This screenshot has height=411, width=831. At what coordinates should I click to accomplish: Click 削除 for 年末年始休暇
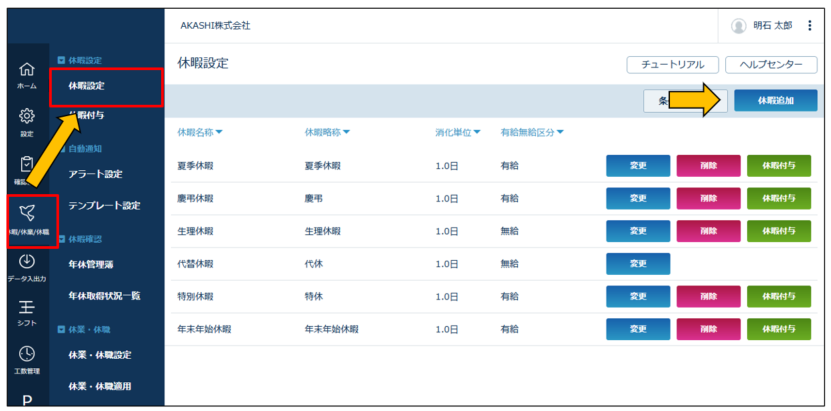tap(709, 329)
